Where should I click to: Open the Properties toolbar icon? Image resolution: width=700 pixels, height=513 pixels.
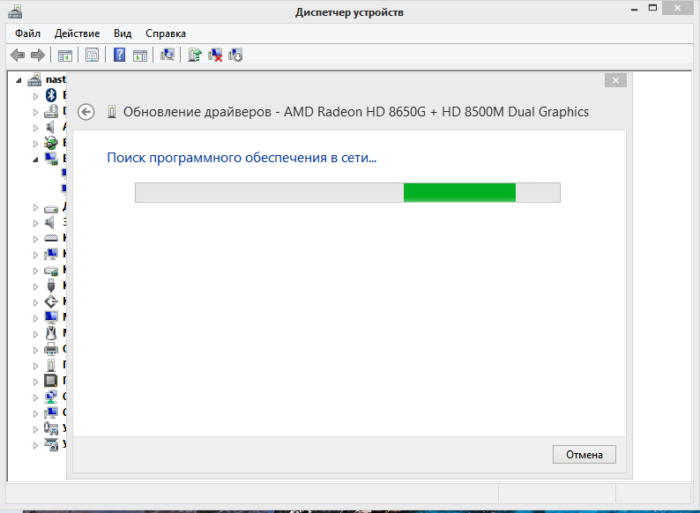[92, 55]
